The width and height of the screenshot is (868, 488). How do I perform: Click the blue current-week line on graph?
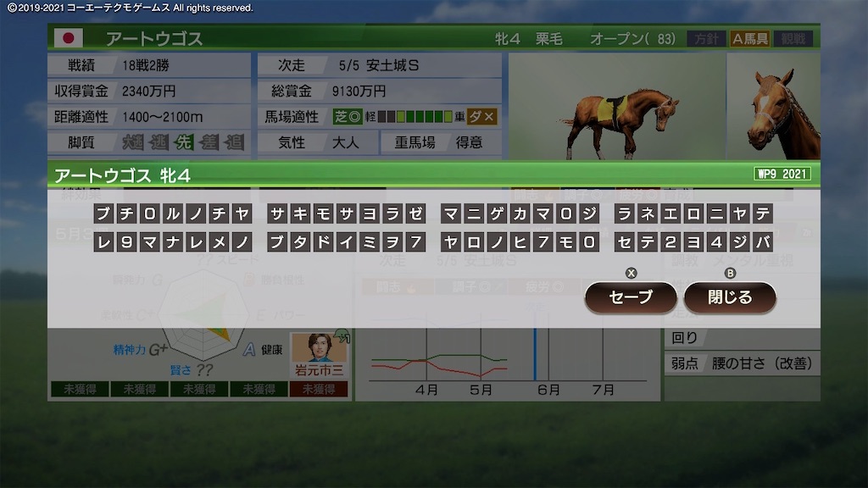click(x=535, y=355)
